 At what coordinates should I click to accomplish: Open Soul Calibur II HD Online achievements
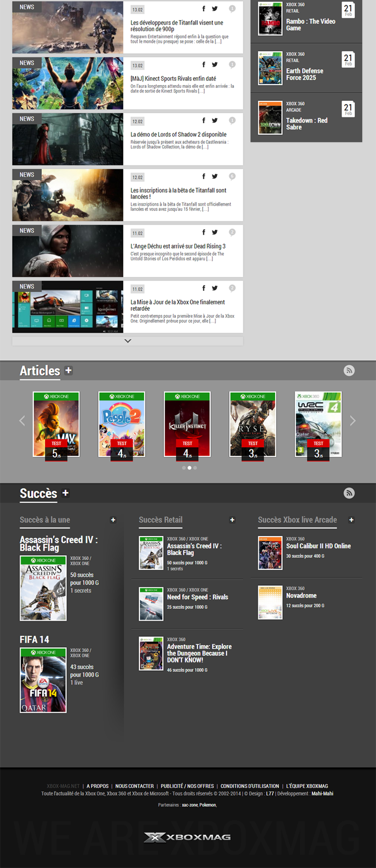[x=318, y=546]
